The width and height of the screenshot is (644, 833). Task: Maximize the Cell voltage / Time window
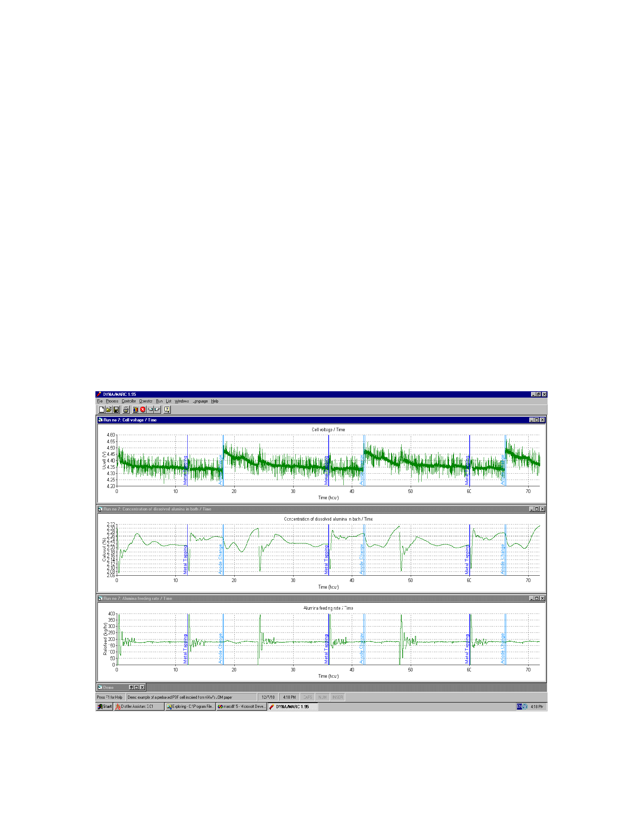536,420
